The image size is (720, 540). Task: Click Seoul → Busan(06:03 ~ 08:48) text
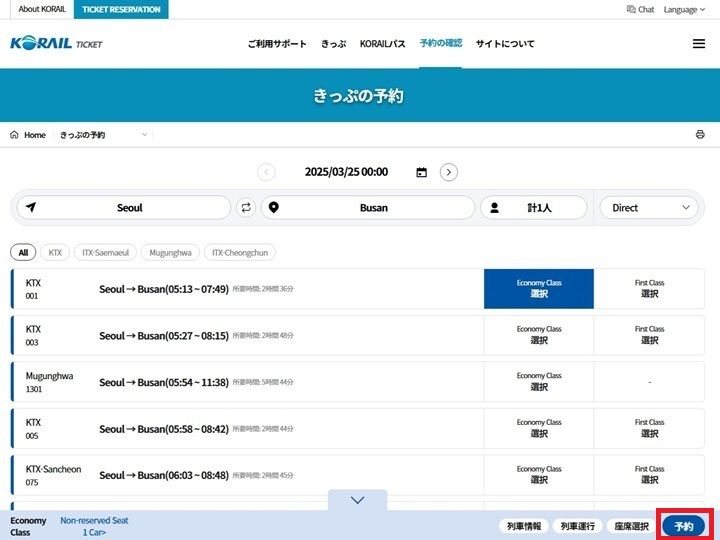pyautogui.click(x=164, y=475)
